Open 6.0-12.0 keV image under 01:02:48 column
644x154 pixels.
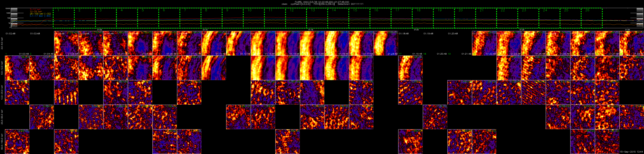17,68
